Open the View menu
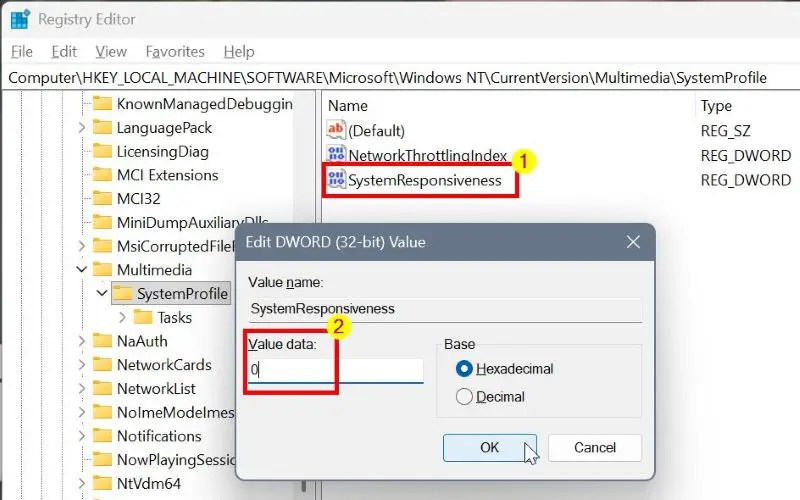Screen dimensions: 800x500 click(x=111, y=52)
